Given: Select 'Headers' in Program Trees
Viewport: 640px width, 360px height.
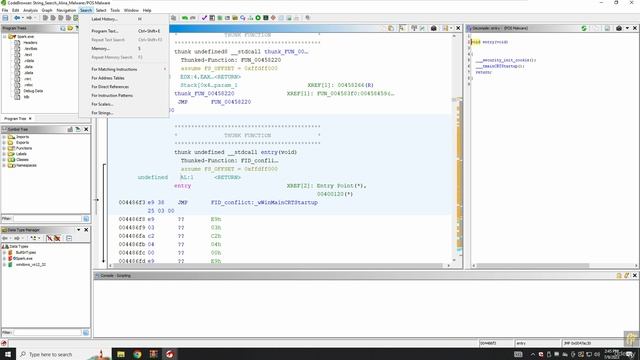Looking at the screenshot, I should pyautogui.click(x=30, y=42).
